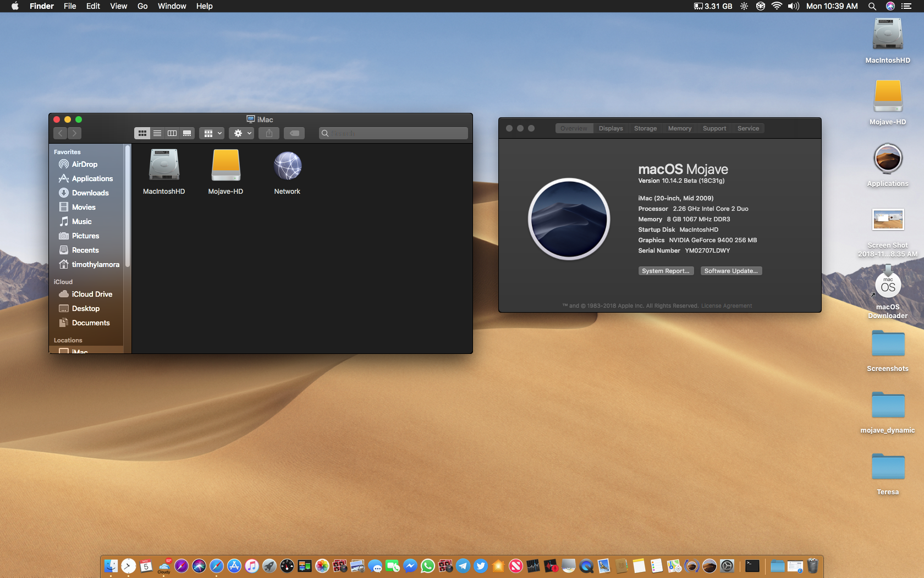The width and height of the screenshot is (924, 578).
Task: Open Launchpad from the Dock
Action: pyautogui.click(x=269, y=566)
